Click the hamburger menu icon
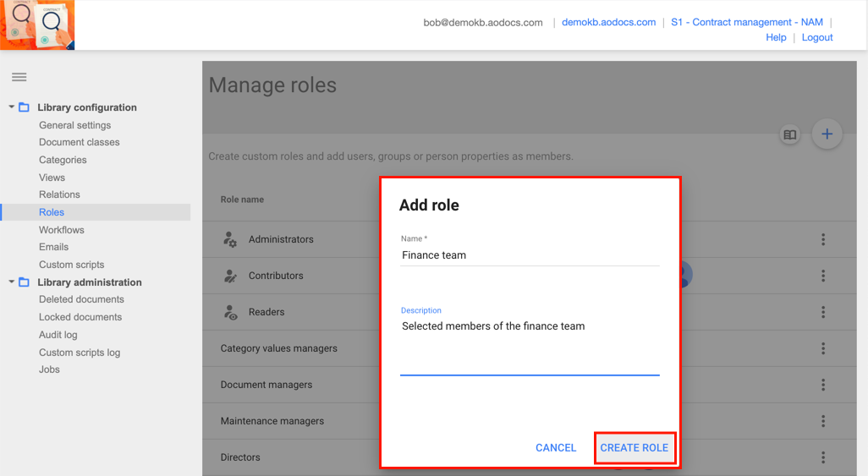The height and width of the screenshot is (476, 868). [x=19, y=77]
